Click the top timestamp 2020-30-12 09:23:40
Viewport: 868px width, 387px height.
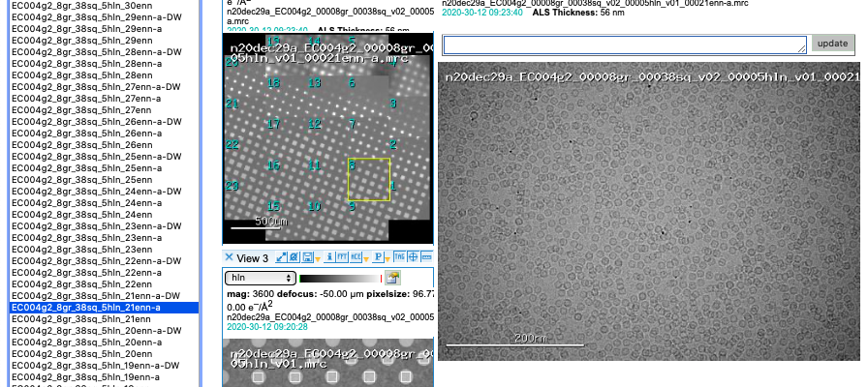pyautogui.click(x=482, y=13)
